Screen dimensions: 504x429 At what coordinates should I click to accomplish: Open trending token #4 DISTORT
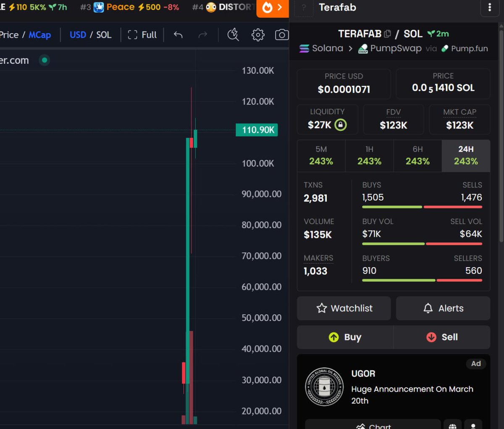coord(223,7)
